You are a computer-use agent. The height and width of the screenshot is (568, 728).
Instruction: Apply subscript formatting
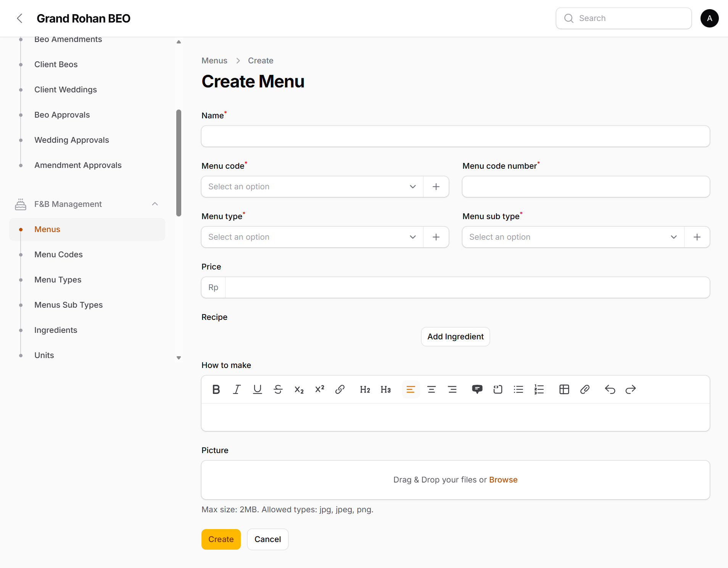[x=299, y=389]
